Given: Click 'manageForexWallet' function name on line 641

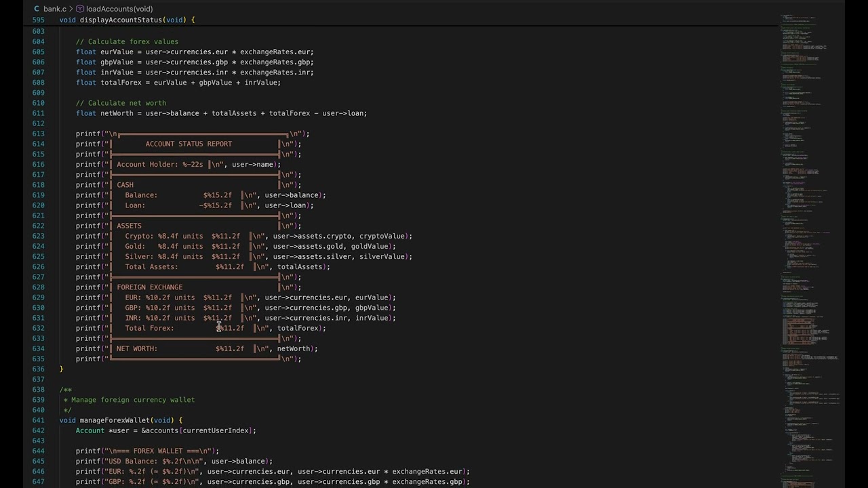Looking at the screenshot, I should [115, 420].
